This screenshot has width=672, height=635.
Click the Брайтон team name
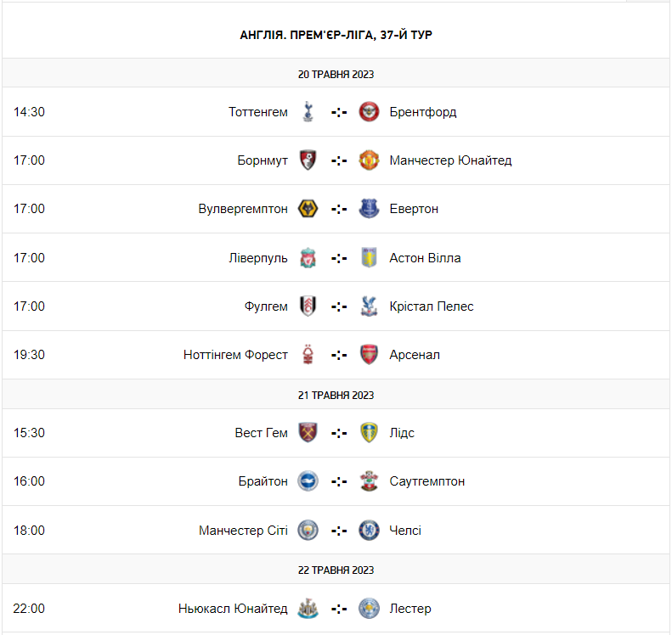pyautogui.click(x=263, y=481)
